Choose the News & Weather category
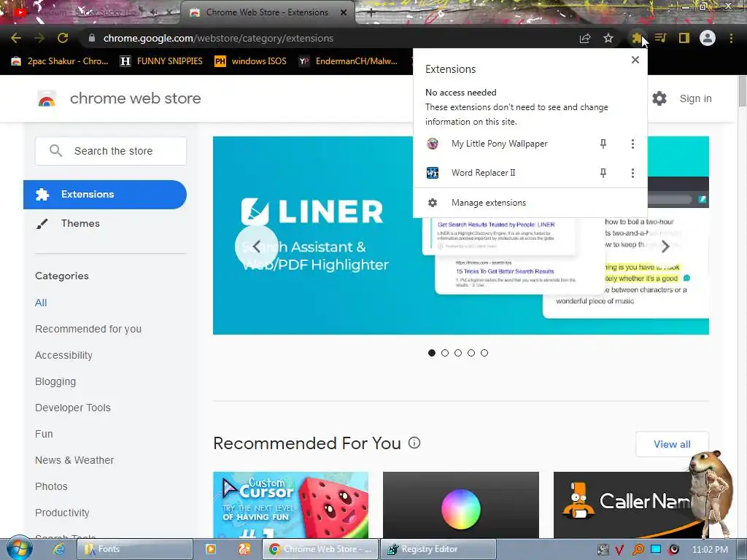The image size is (747, 560). click(74, 460)
